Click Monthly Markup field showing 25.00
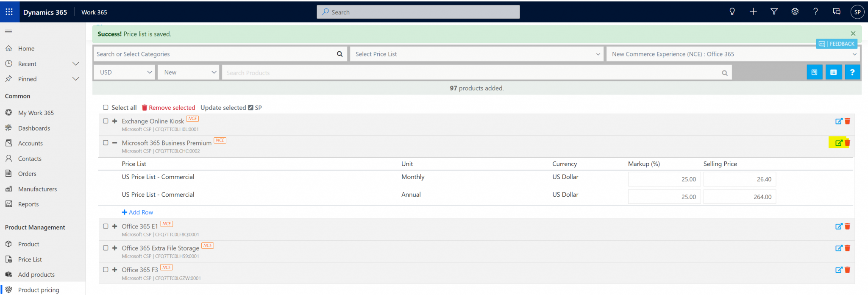Image resolution: width=868 pixels, height=295 pixels. point(665,179)
